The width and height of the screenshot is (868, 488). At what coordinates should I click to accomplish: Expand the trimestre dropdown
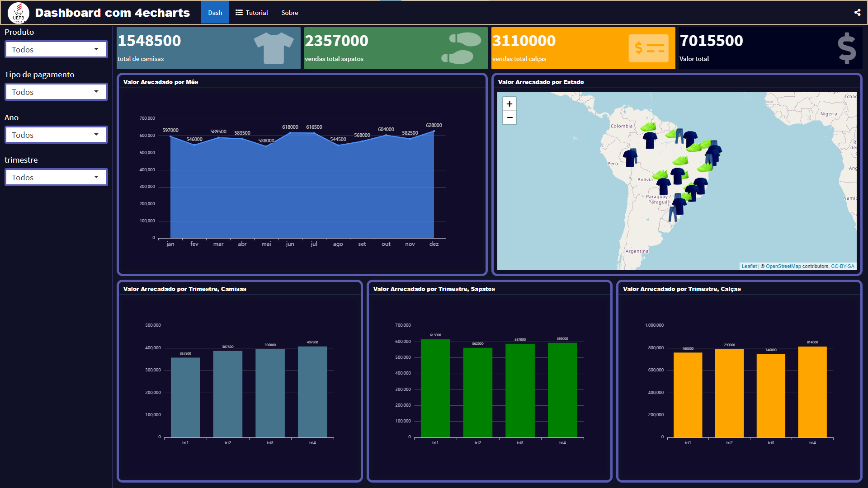pyautogui.click(x=56, y=177)
